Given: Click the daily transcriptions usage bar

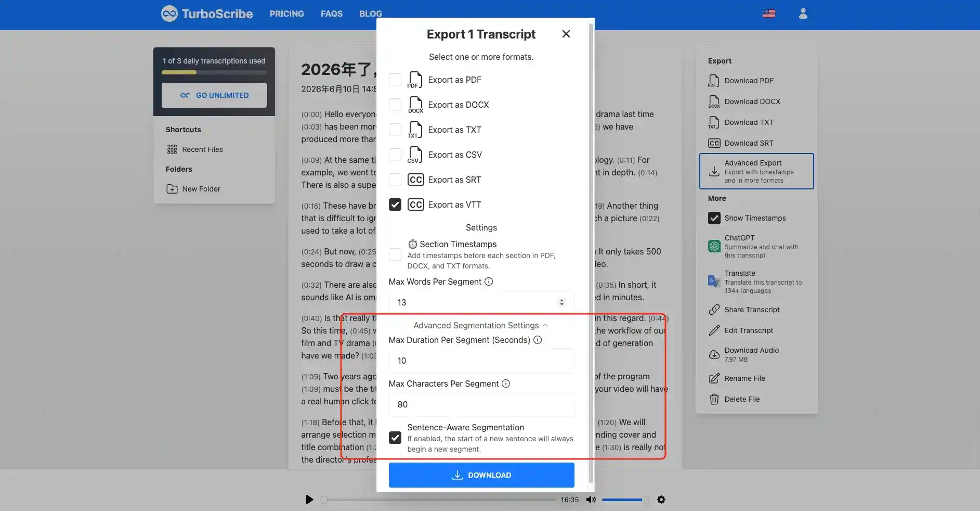Looking at the screenshot, I should (214, 72).
